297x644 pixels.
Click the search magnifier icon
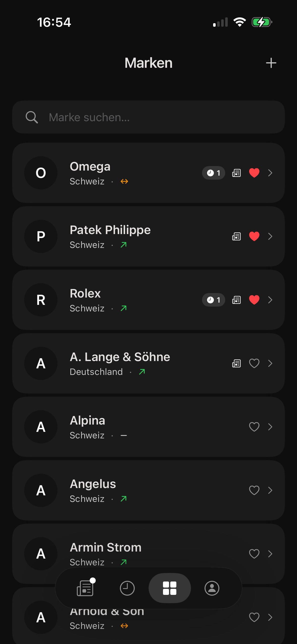tap(32, 117)
